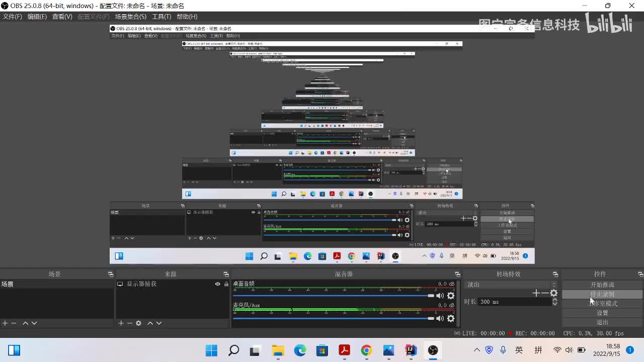The image size is (644, 362).
Task: Open the 编辑(E) menu
Action: tap(37, 17)
